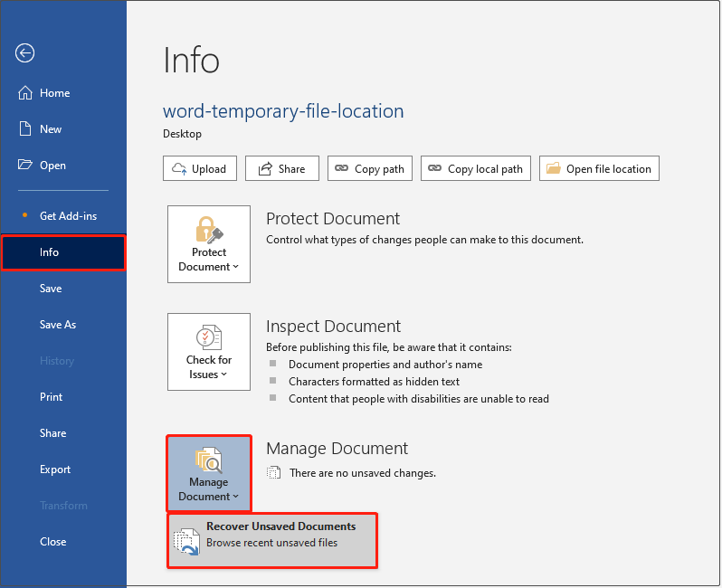Choose Save As option
Image resolution: width=722 pixels, height=588 pixels.
tap(63, 325)
